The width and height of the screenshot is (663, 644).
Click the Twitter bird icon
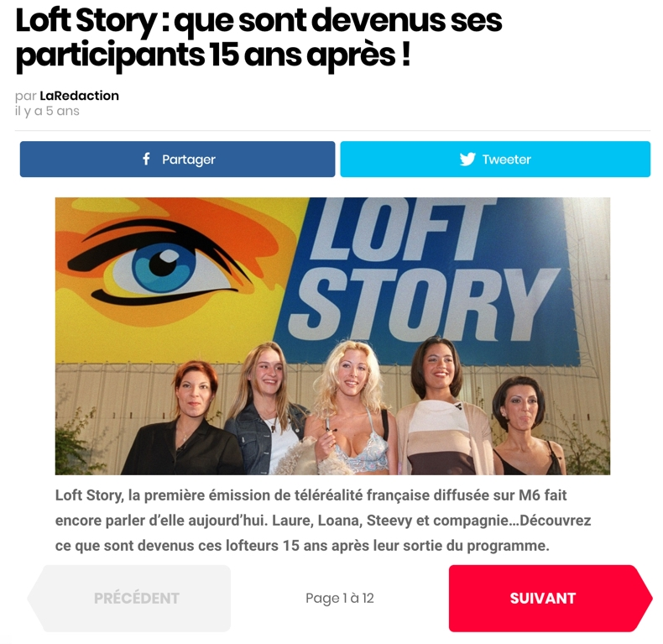tap(467, 159)
